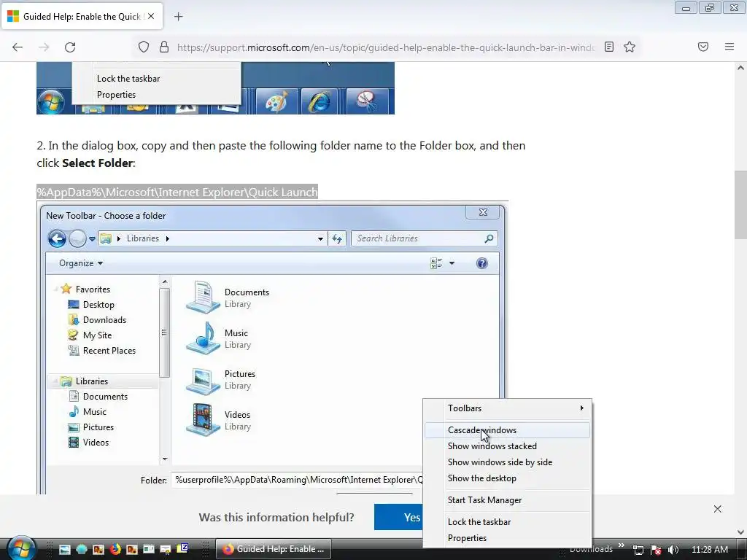Dismiss the feedback bar with X
The image size is (747, 560).
(718, 509)
